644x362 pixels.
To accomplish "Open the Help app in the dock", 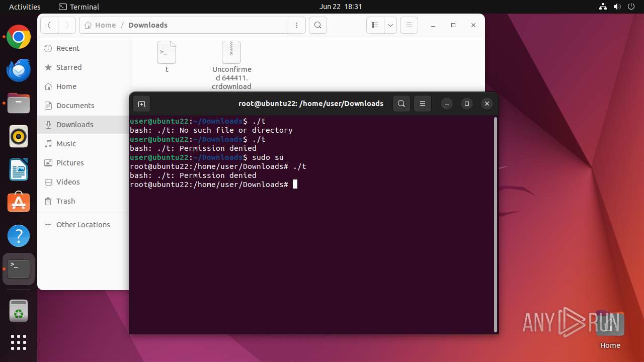I will pyautogui.click(x=19, y=236).
